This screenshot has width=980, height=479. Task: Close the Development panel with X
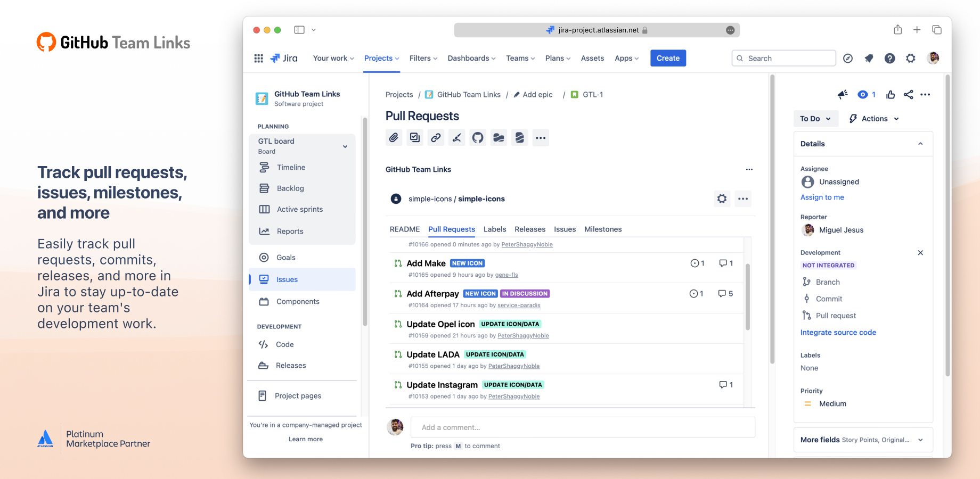(920, 253)
